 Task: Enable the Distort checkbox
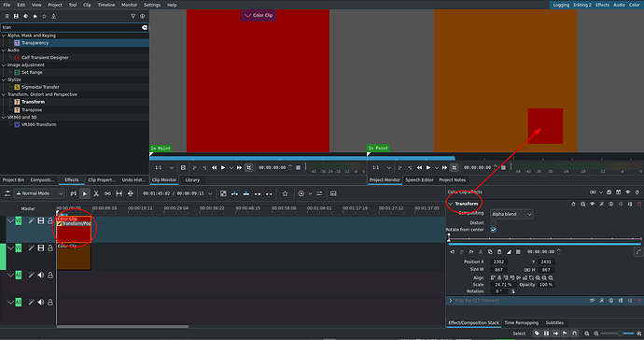point(494,223)
